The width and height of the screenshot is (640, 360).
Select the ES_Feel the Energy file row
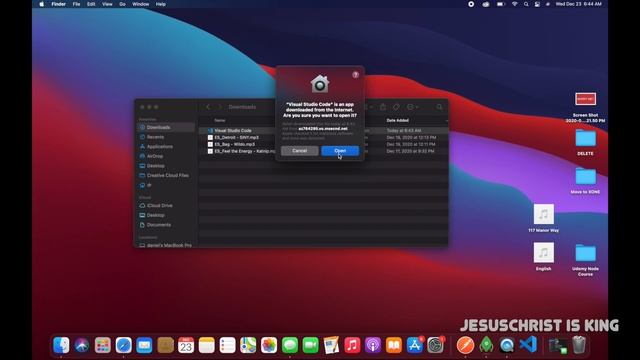coord(323,151)
